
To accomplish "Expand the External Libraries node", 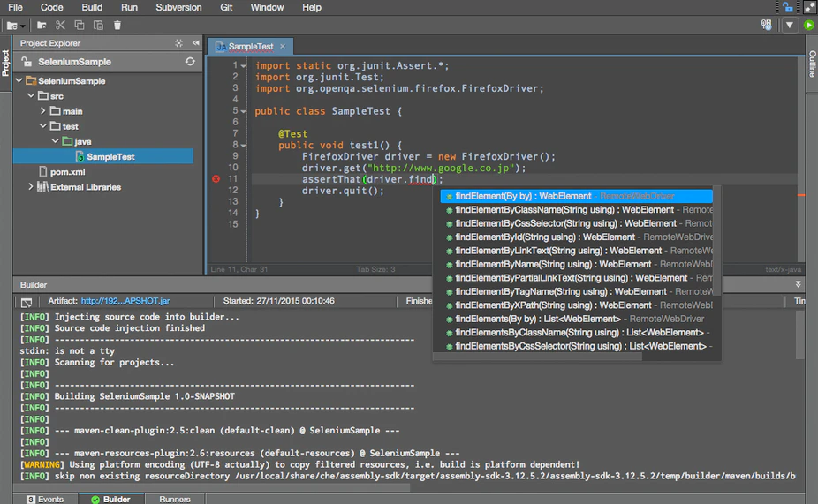I will (30, 186).
